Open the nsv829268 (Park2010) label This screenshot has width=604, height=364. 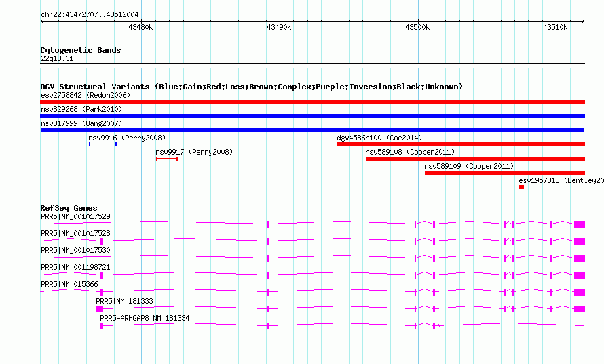pos(81,109)
